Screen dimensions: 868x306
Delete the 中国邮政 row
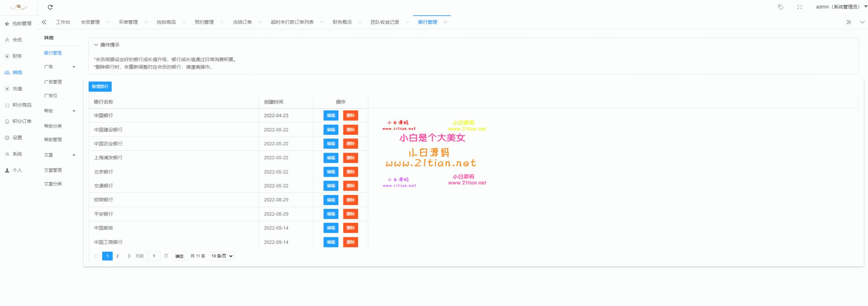(351, 228)
